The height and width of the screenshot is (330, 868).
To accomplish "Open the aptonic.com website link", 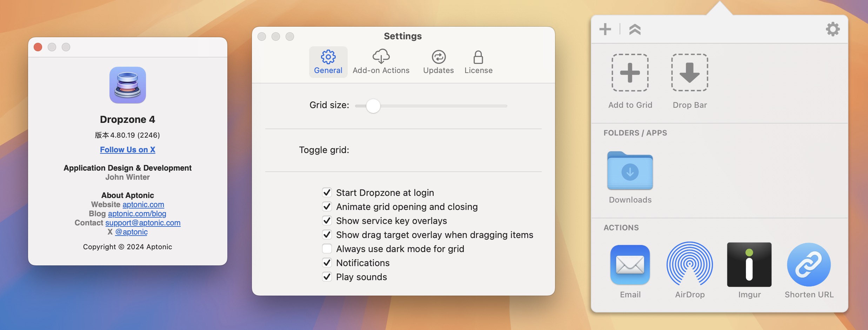I will [x=143, y=205].
